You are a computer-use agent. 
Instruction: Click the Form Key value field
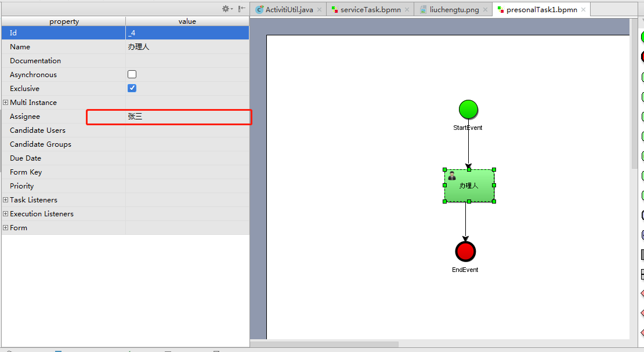pyautogui.click(x=187, y=172)
